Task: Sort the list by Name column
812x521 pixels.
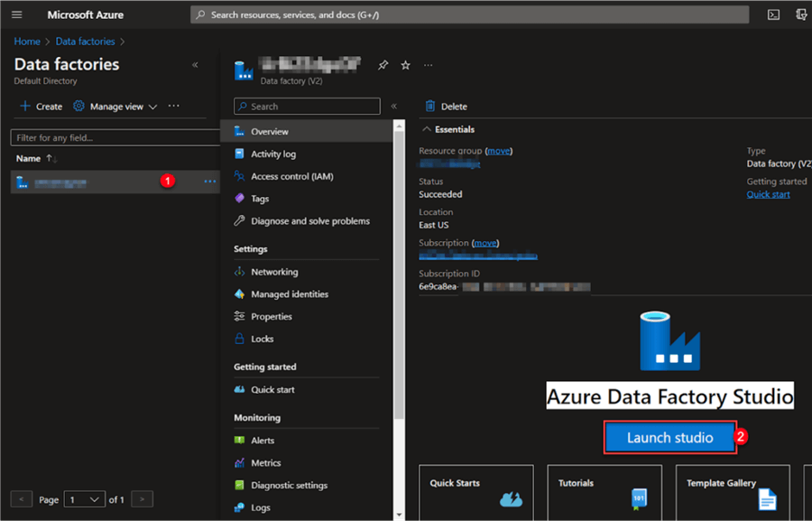Action: click(x=36, y=159)
